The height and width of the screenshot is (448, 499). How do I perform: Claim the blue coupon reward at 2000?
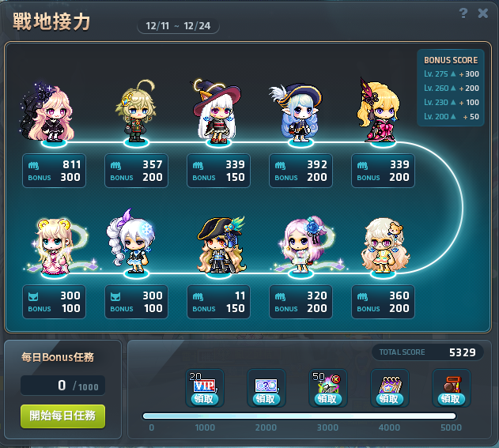click(x=266, y=399)
